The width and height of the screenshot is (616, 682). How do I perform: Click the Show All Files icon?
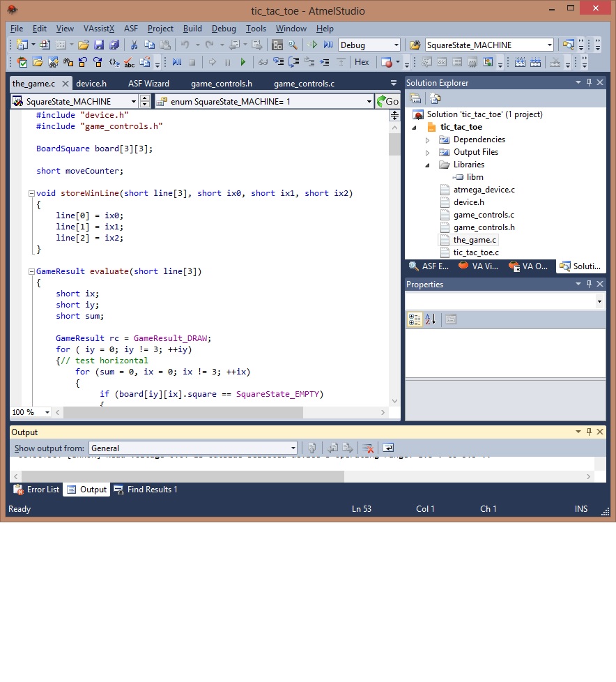click(x=435, y=99)
